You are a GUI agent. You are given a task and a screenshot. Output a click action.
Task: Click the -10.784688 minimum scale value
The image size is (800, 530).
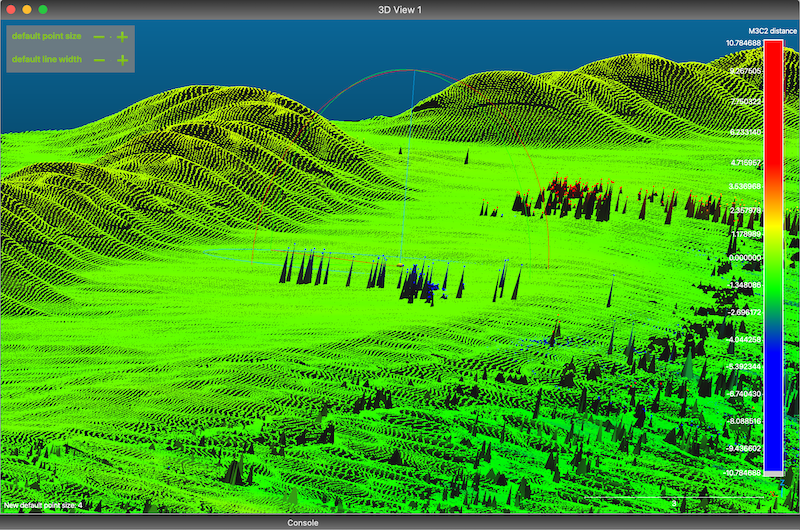tap(742, 473)
